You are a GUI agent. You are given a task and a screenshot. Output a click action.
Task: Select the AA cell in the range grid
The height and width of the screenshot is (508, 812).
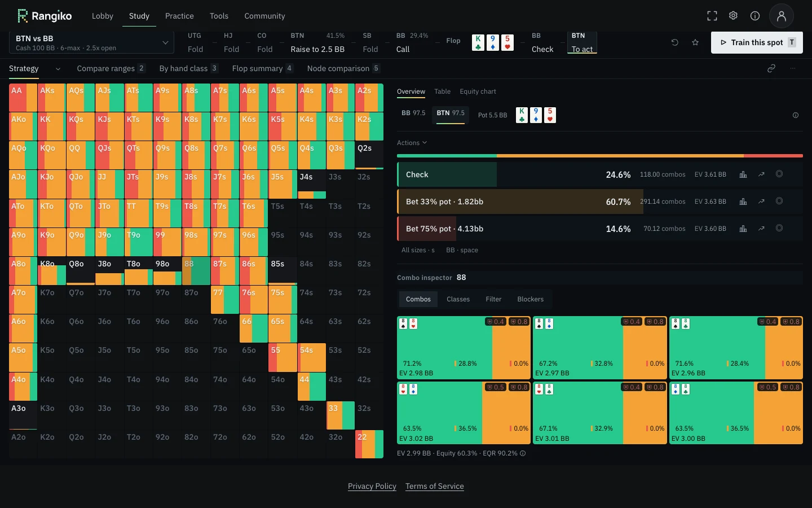coord(23,98)
